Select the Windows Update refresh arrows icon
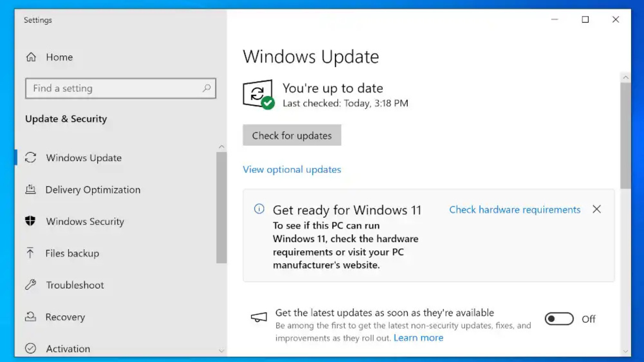Screen dimensions: 644x362 [31, 158]
